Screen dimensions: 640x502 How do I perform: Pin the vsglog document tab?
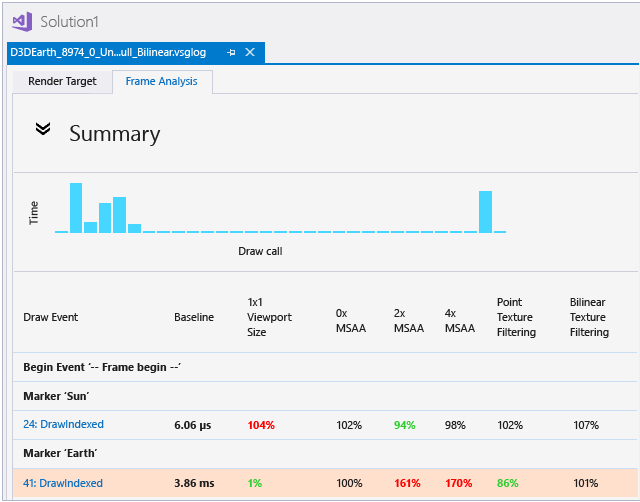pyautogui.click(x=231, y=52)
